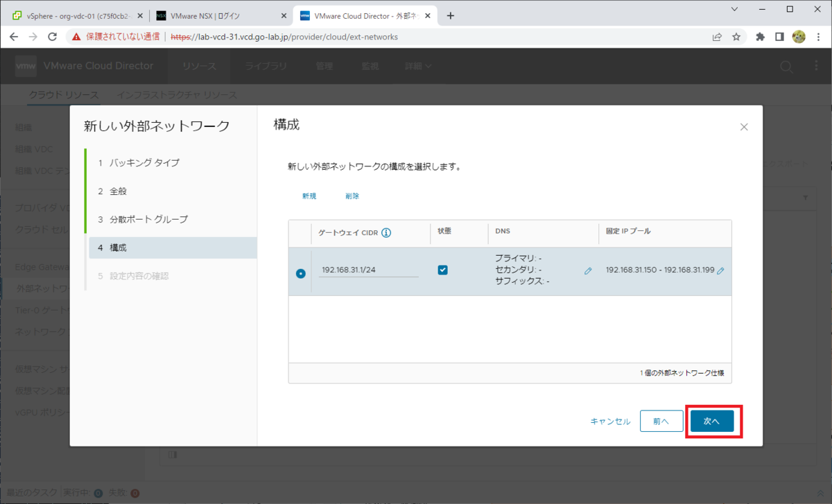The image size is (832, 504).
Task: Click the not-secure warning triangle icon
Action: pos(76,37)
